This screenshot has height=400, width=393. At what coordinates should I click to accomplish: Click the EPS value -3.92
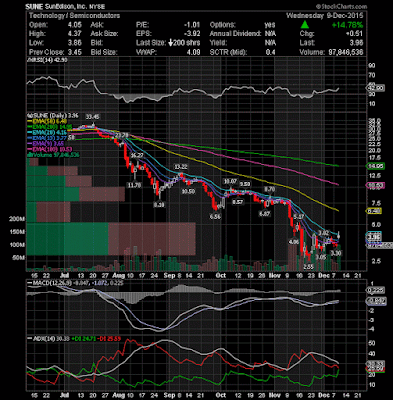[x=191, y=34]
